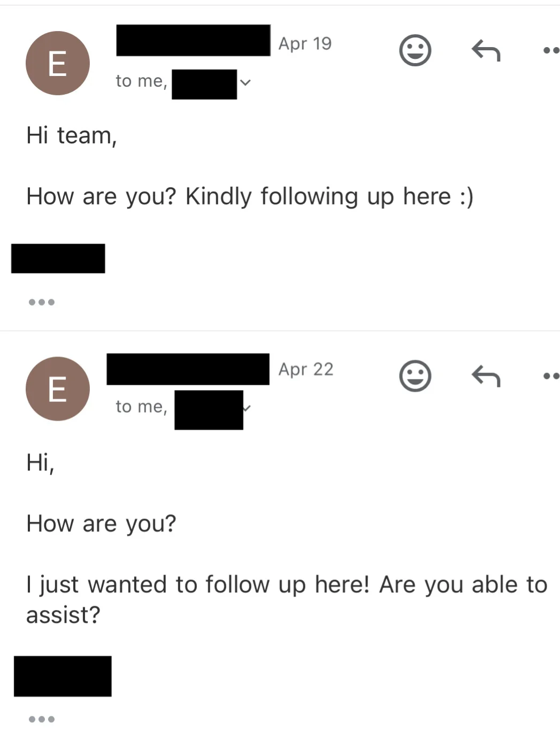
Task: Tap sender avatar E on Apr 22 email
Action: [58, 388]
